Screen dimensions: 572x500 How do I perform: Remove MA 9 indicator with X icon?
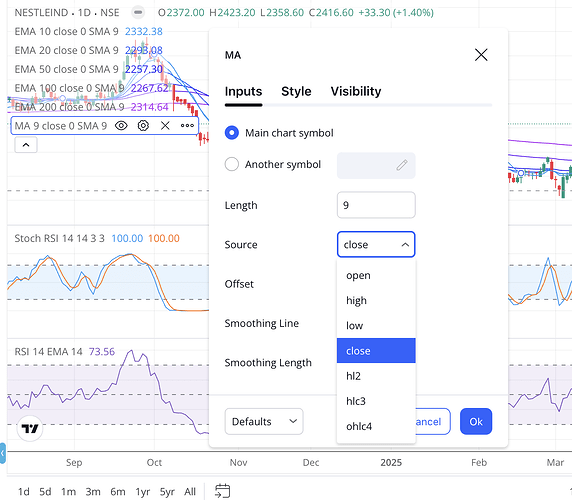(165, 126)
